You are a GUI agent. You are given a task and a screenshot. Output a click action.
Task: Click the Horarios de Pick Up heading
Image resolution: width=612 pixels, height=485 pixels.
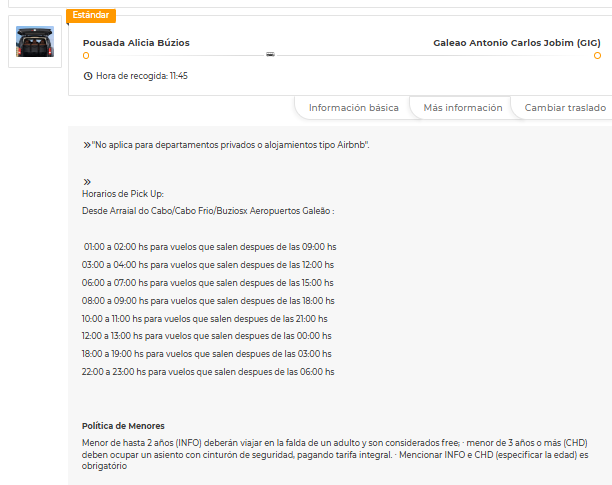(x=122, y=193)
